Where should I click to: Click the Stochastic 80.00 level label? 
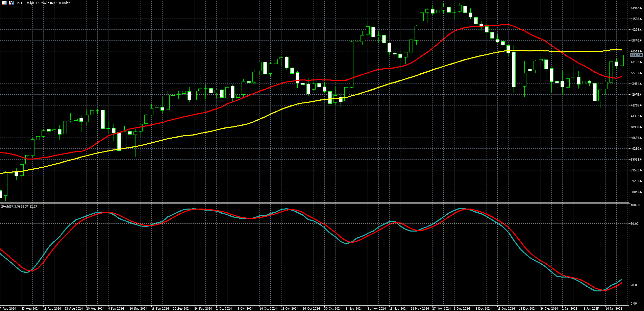tap(635, 224)
